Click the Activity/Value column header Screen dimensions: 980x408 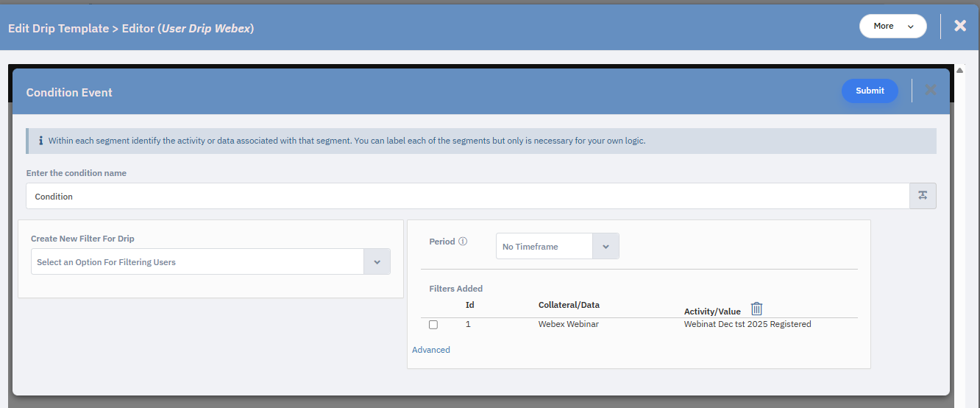coord(712,312)
